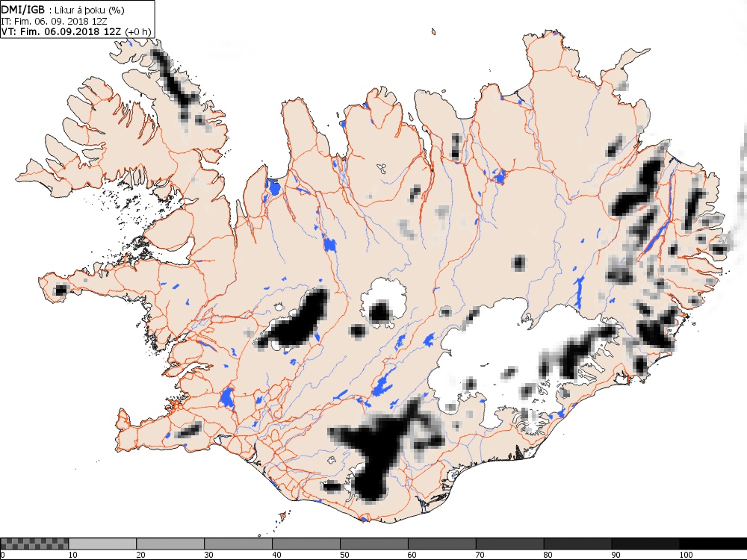The width and height of the screenshot is (747, 560).
Task: Click the legend label "20"
Action: (141, 555)
